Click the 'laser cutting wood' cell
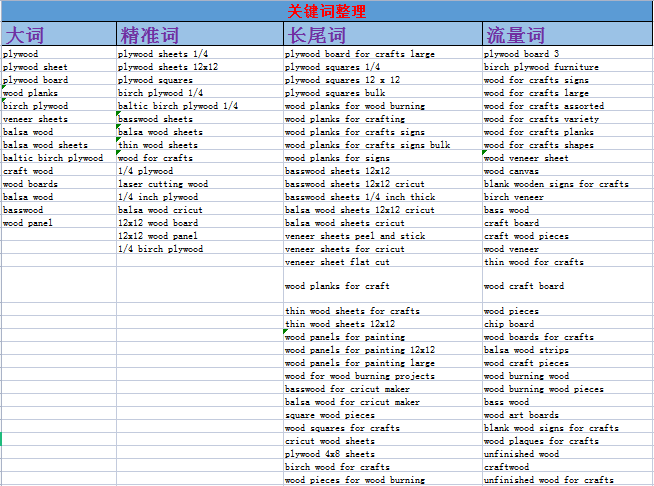Viewport: 654px width, 486px height. pyautogui.click(x=200, y=184)
